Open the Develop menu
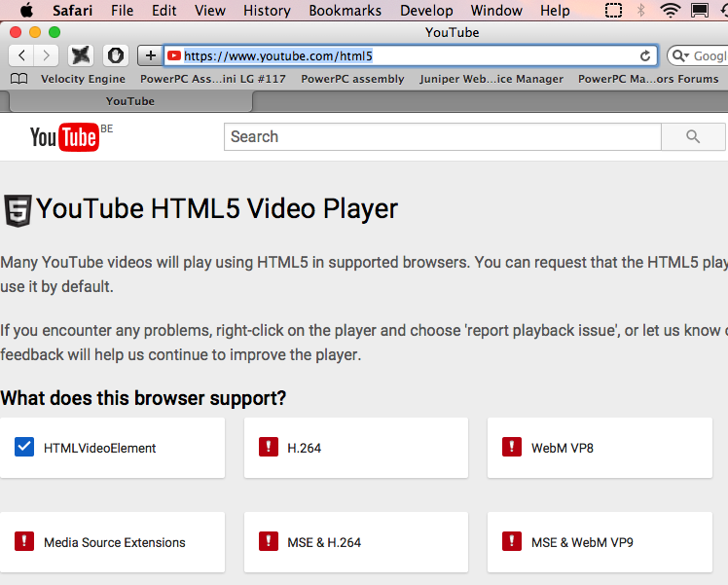The height and width of the screenshot is (585, 728). pos(426,10)
